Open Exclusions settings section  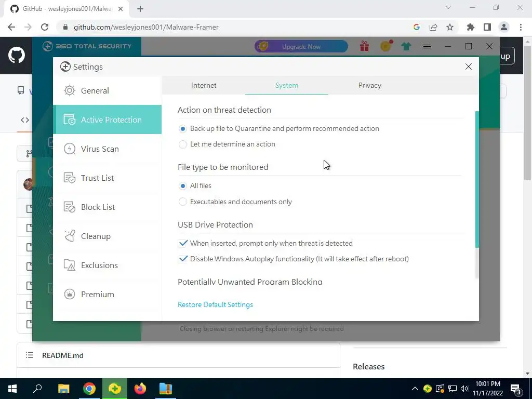107,265
